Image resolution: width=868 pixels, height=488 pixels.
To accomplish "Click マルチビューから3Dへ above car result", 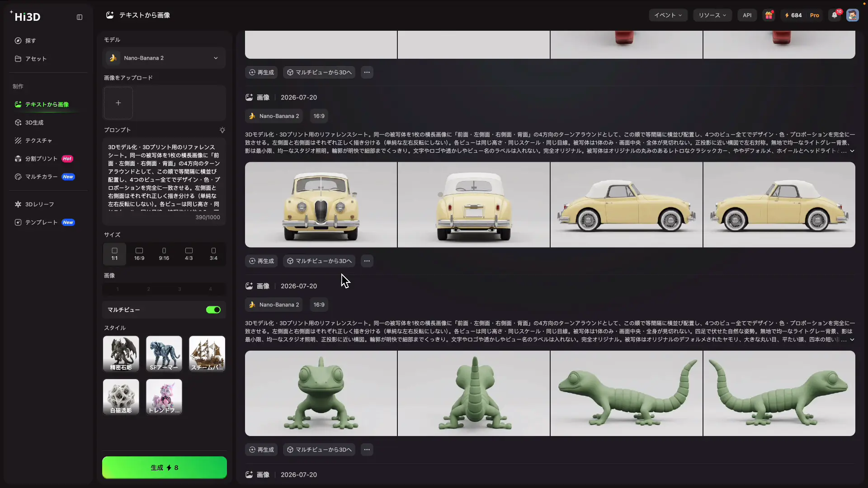I will pyautogui.click(x=319, y=72).
